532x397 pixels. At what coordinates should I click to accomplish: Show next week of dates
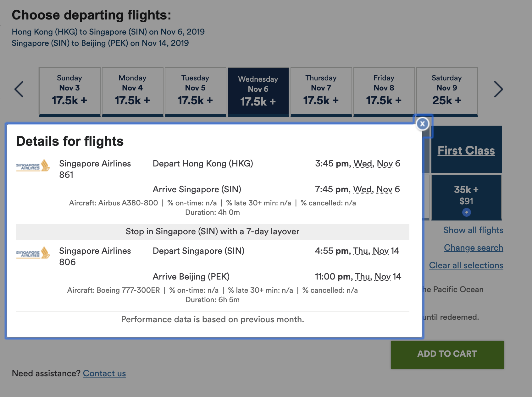[498, 89]
